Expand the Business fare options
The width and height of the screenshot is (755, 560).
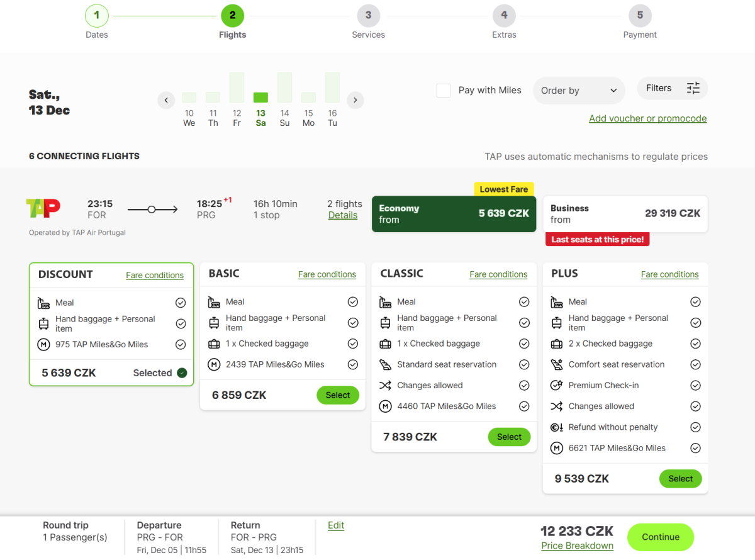625,214
